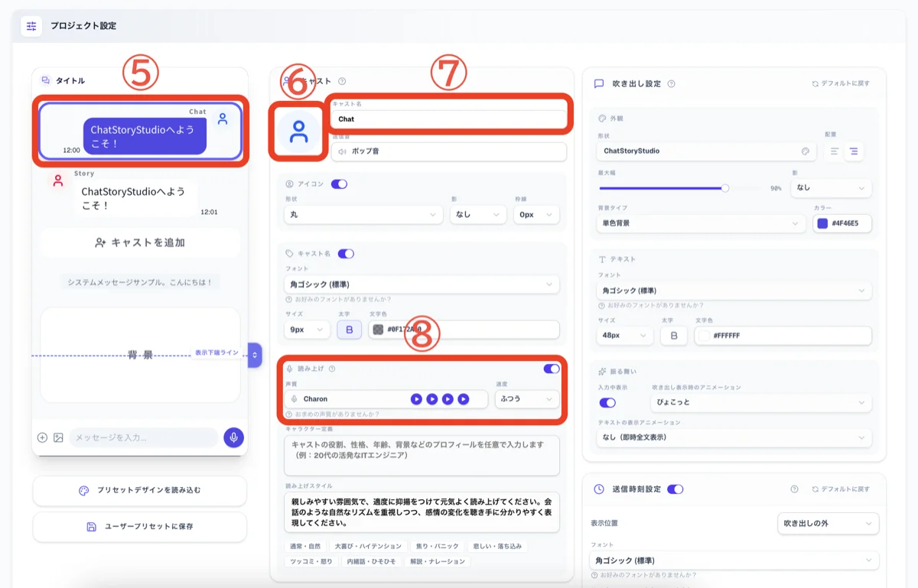This screenshot has height=588, width=918.
Task: Click the メッセージを入力 field
Action: [144, 437]
